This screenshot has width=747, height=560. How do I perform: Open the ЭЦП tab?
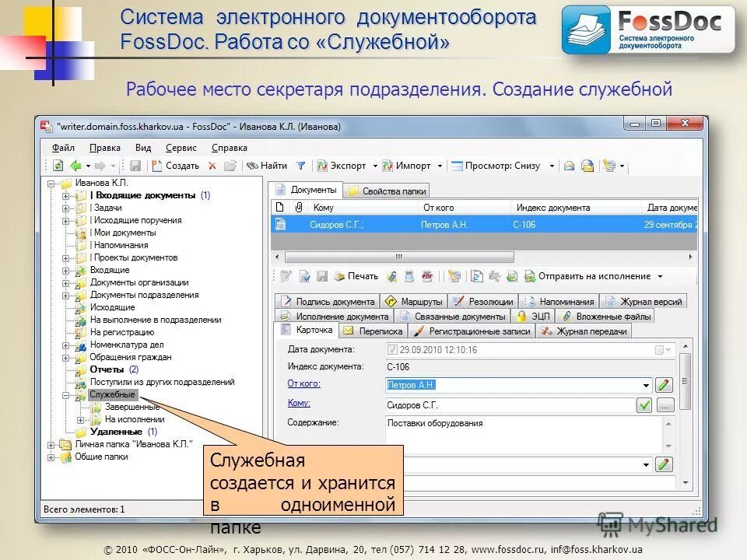(532, 317)
